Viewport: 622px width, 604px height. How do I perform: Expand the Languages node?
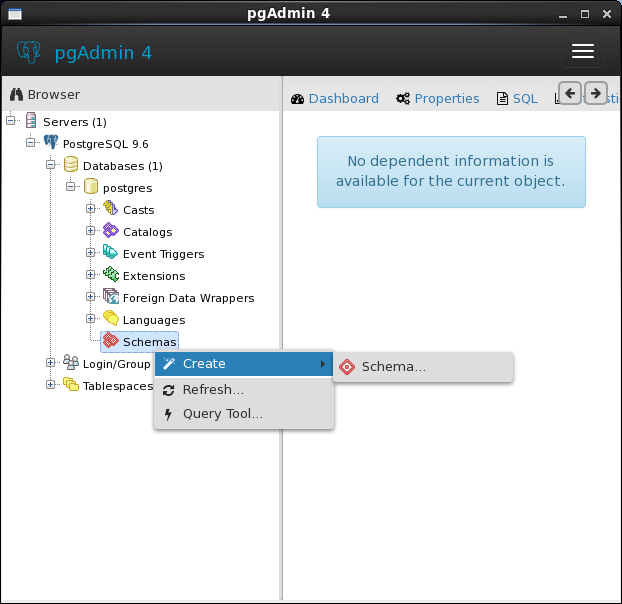click(x=90, y=318)
